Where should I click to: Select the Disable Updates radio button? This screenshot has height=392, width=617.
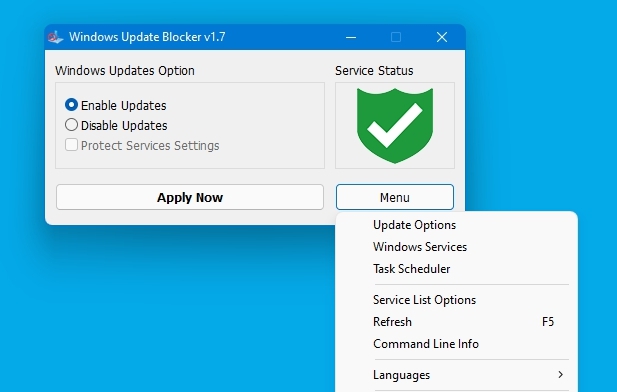click(x=71, y=125)
